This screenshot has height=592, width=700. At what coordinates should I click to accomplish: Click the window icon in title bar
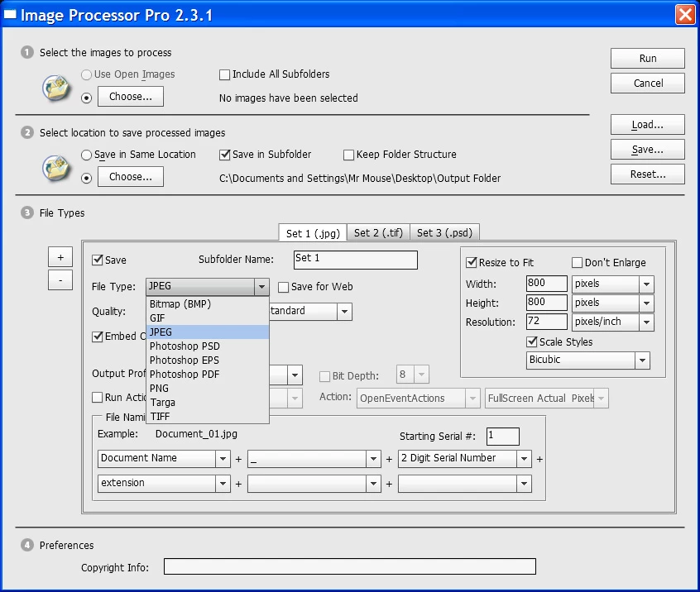click(x=10, y=15)
